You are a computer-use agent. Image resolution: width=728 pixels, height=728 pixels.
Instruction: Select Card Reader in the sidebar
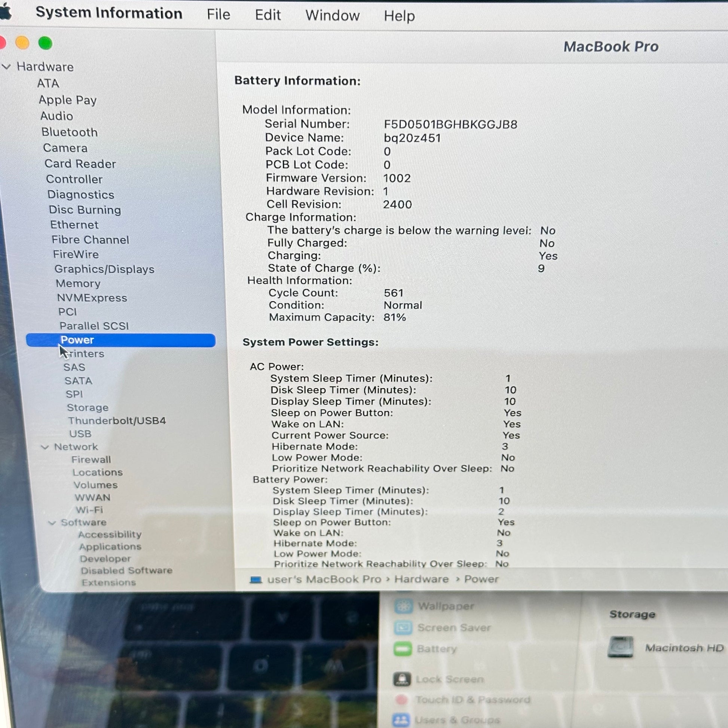pyautogui.click(x=80, y=164)
